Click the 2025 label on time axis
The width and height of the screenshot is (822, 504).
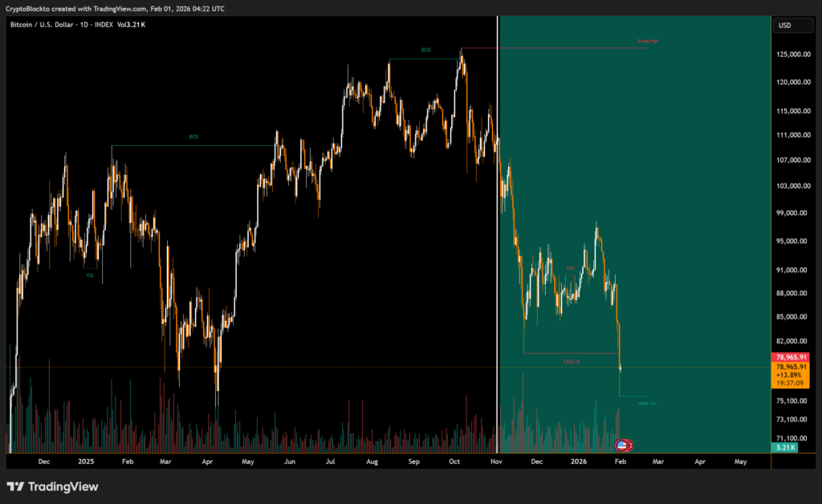click(86, 462)
